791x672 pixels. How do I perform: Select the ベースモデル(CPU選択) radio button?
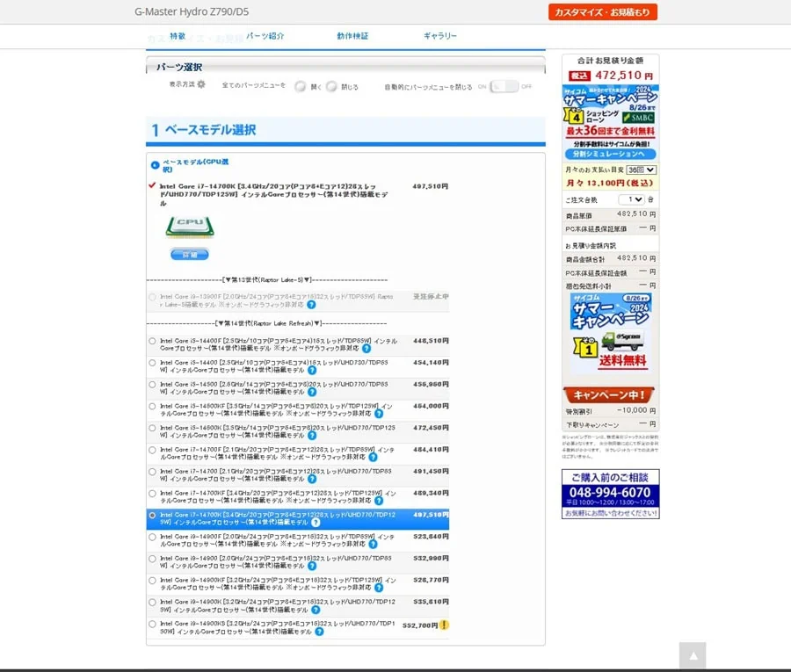pos(155,165)
